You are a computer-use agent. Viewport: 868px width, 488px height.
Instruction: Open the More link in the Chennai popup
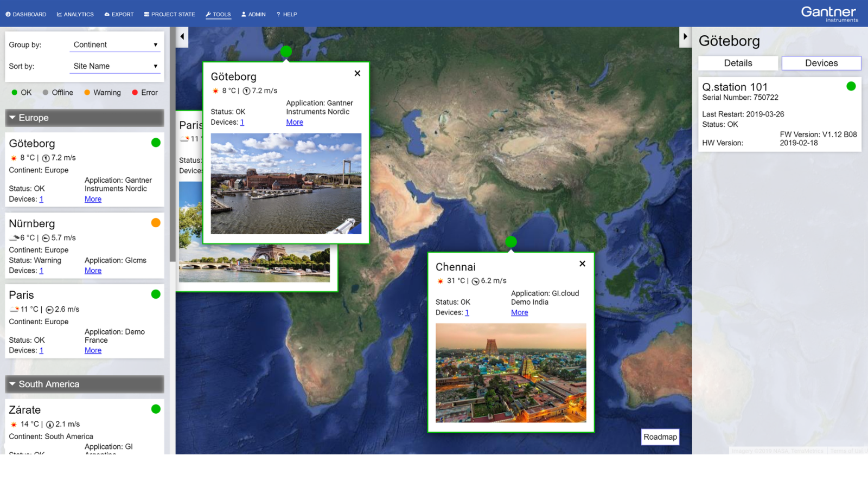519,312
